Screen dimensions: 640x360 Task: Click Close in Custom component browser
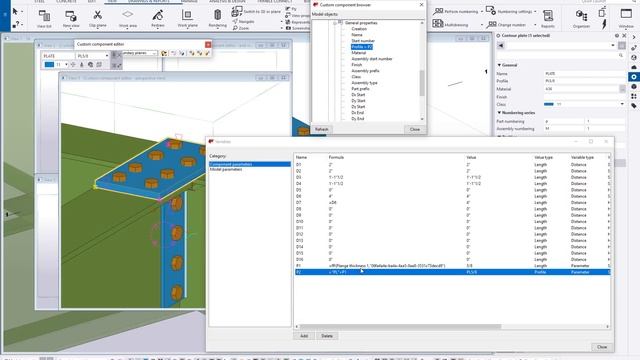click(x=415, y=129)
